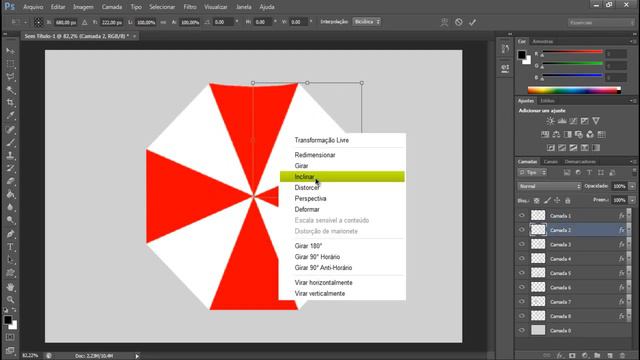Hide Camada 1 layer visibility
The width and height of the screenshot is (640, 360).
click(x=522, y=216)
